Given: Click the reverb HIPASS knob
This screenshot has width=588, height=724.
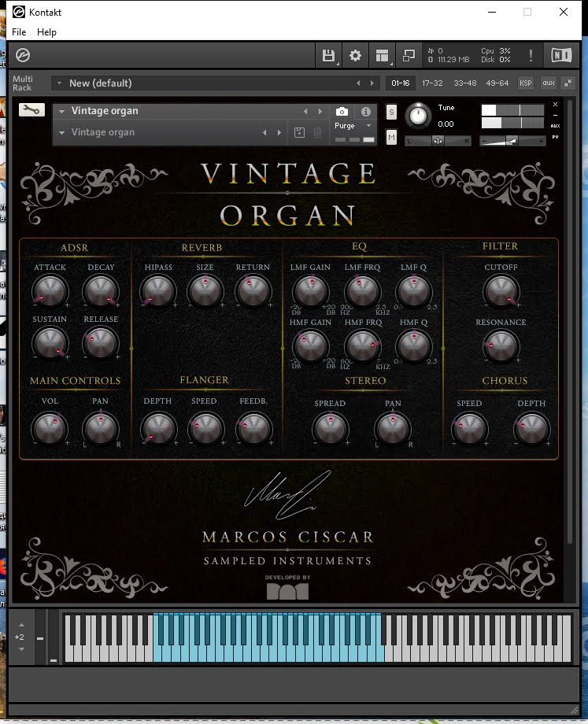Looking at the screenshot, I should point(158,291).
